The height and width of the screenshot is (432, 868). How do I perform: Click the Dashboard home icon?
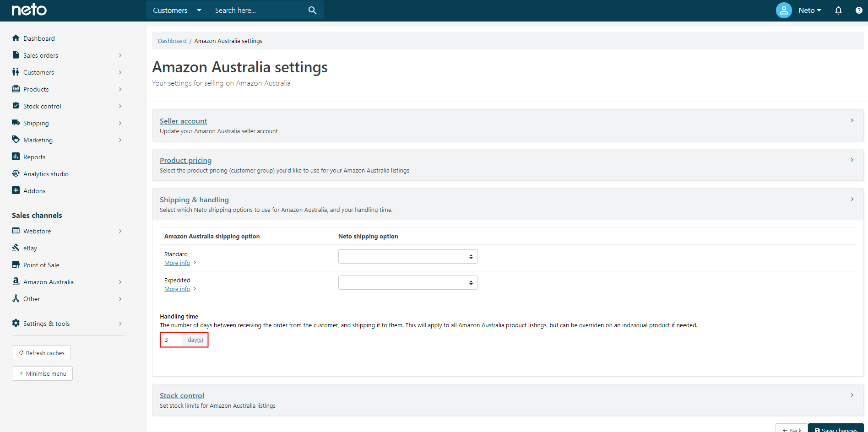point(16,38)
